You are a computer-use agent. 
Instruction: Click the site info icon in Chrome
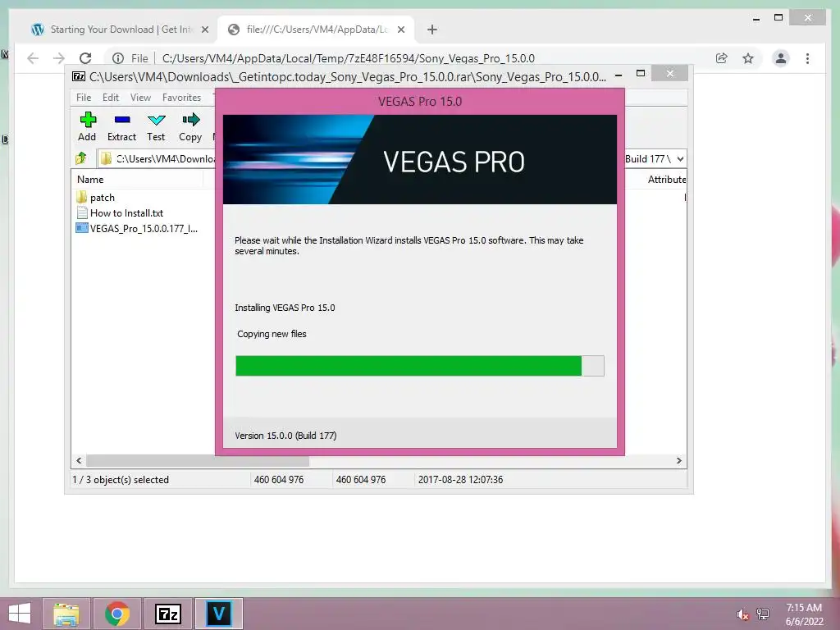pyautogui.click(x=118, y=58)
